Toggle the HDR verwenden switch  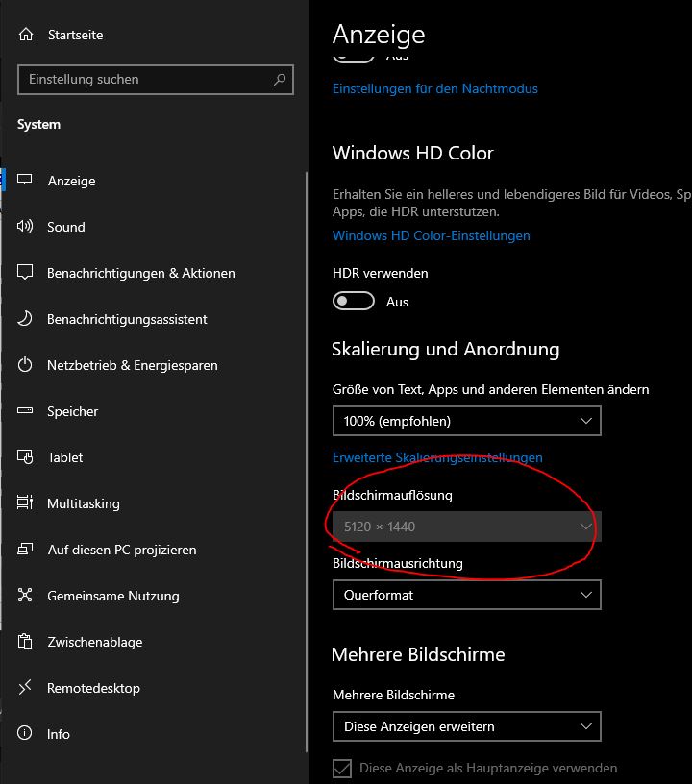pyautogui.click(x=353, y=302)
